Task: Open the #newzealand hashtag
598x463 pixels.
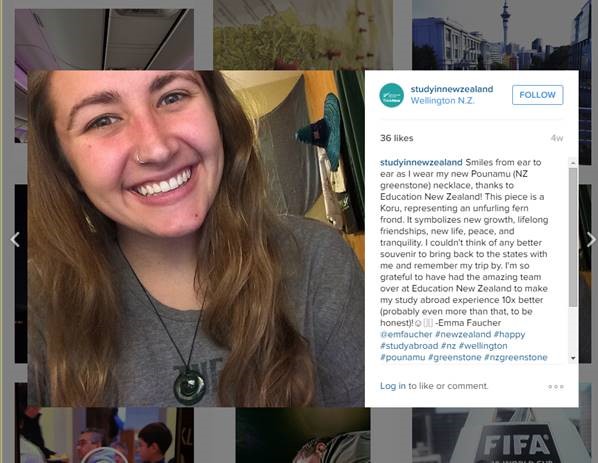Action: tap(463, 334)
